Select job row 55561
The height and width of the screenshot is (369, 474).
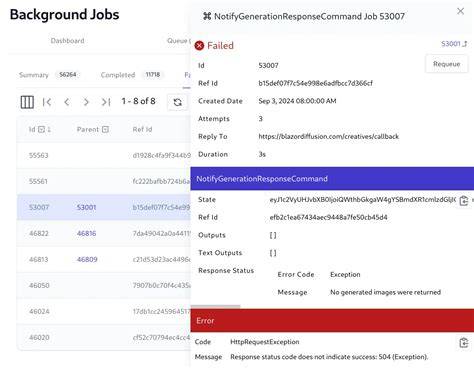(104, 181)
